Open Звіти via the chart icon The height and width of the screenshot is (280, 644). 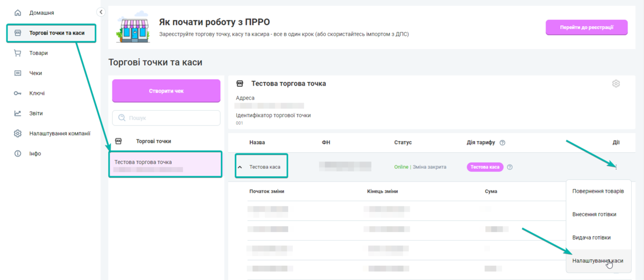coord(18,114)
